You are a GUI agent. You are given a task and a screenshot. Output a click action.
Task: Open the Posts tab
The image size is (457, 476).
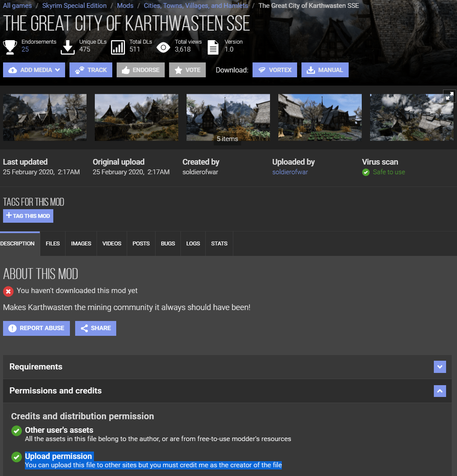click(141, 244)
